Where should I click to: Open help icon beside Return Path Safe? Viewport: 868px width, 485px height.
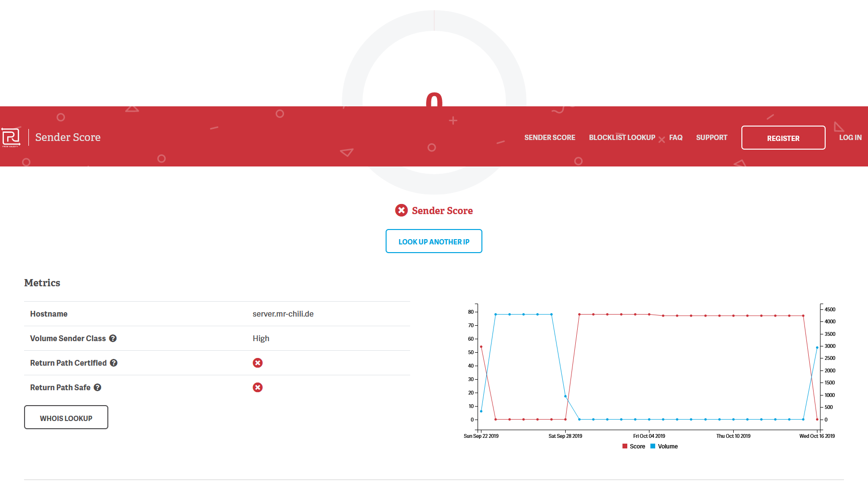97,387
